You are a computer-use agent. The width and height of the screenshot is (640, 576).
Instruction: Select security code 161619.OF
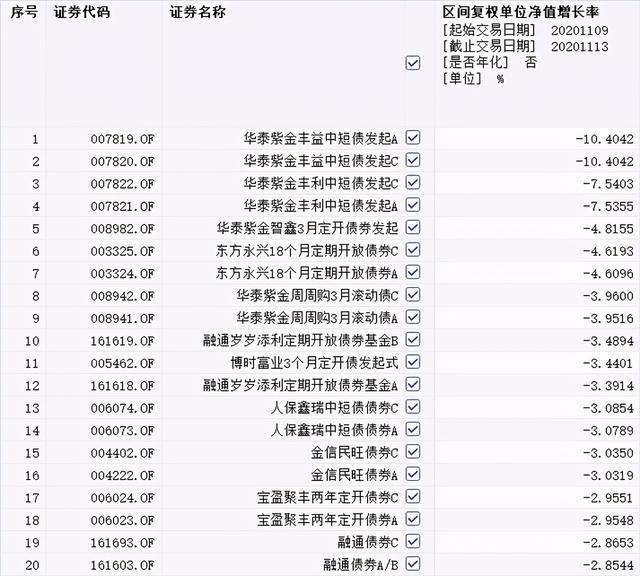[122, 341]
